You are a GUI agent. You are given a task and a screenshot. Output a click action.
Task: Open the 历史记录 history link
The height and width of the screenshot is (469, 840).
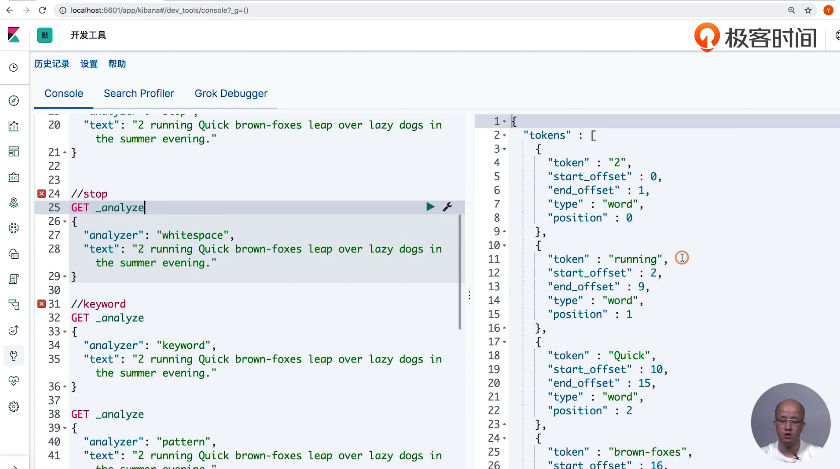pos(52,64)
